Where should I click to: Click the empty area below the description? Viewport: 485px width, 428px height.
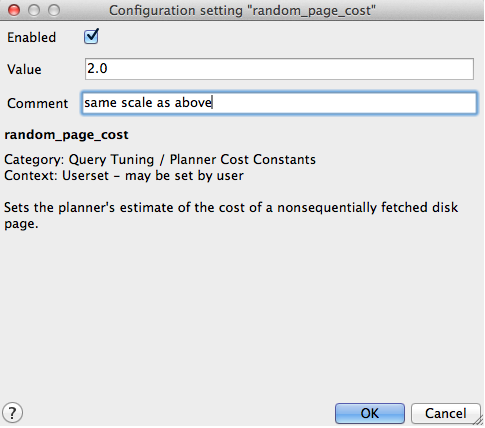point(242,313)
